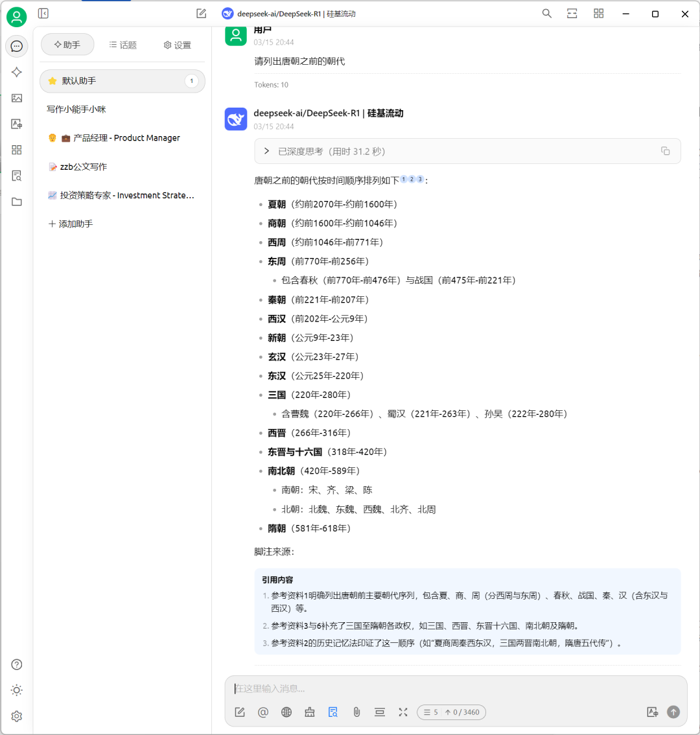Switch to the 话题 tab

(122, 45)
